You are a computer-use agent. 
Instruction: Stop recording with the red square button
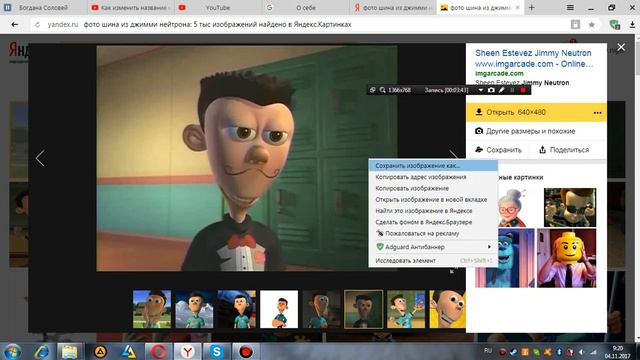[x=523, y=90]
